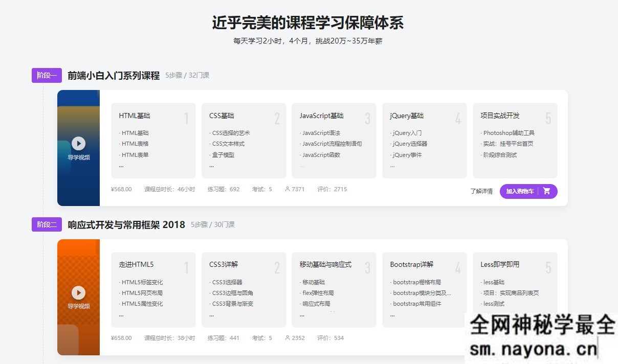This screenshot has height=364, width=618.
Task: Select the HTML表单 lesson item
Action: [135, 155]
